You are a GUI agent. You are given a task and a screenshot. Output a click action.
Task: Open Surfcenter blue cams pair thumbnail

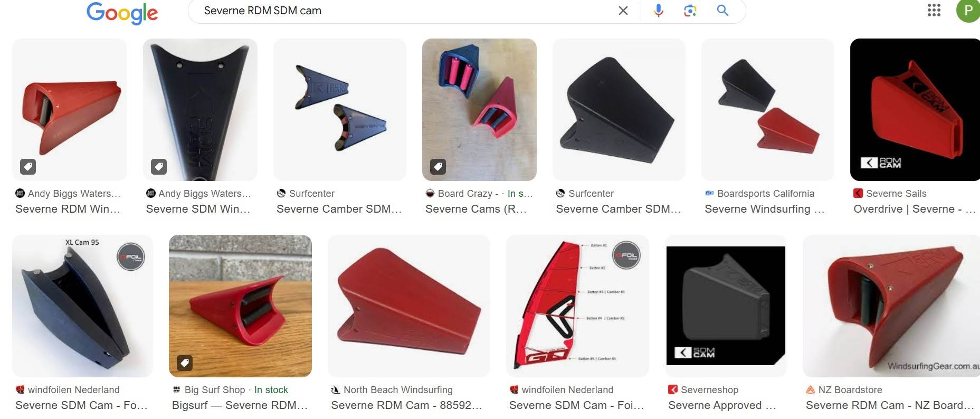[340, 110]
